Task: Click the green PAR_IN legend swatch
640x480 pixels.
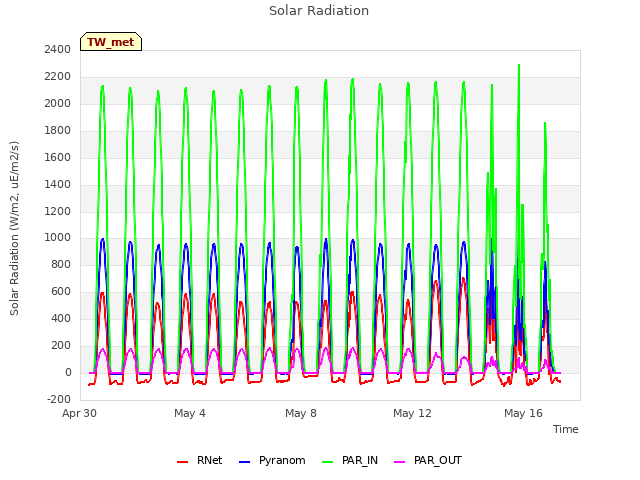Action: [x=328, y=462]
